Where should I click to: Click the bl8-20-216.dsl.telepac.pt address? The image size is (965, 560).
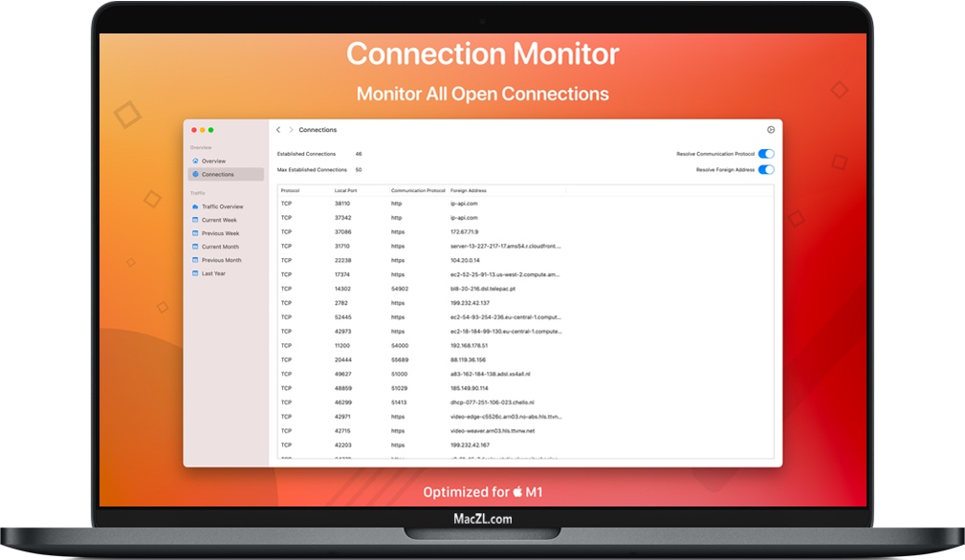coord(482,289)
